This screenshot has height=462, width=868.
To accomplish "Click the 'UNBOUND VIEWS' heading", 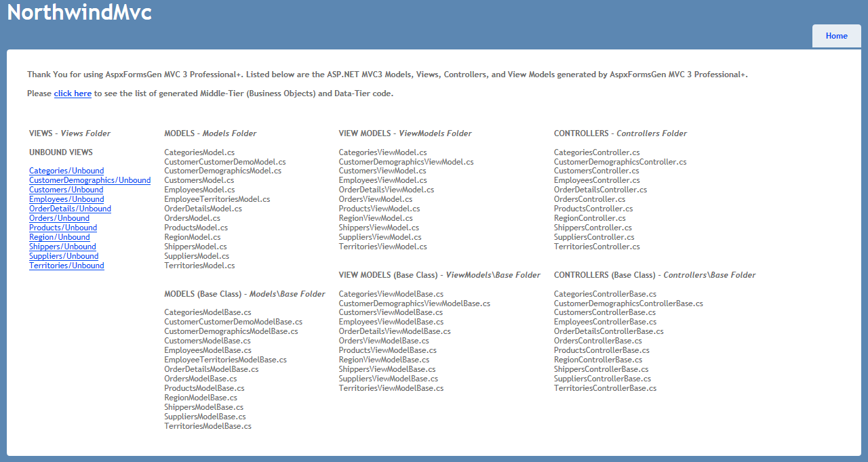I will [61, 152].
